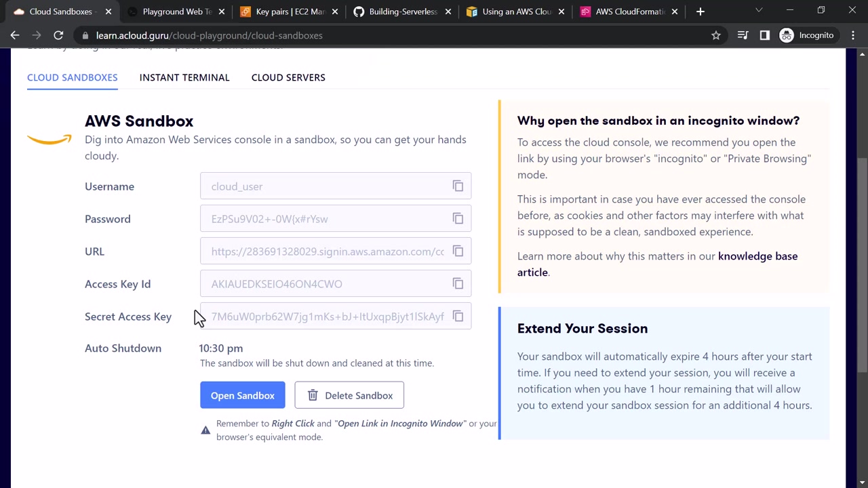Open a new browser tab
This screenshot has height=488, width=868.
coord(701,12)
